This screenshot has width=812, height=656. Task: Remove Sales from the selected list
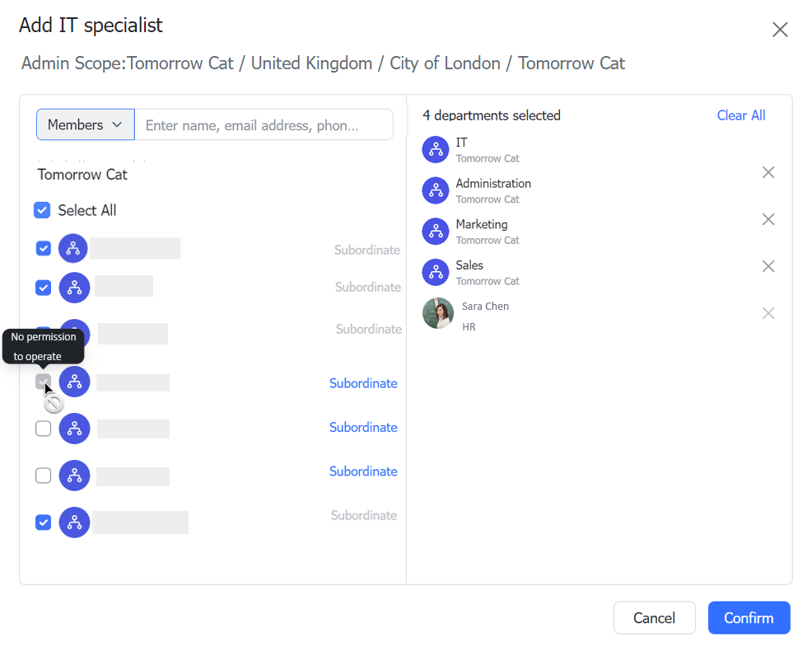(x=768, y=266)
